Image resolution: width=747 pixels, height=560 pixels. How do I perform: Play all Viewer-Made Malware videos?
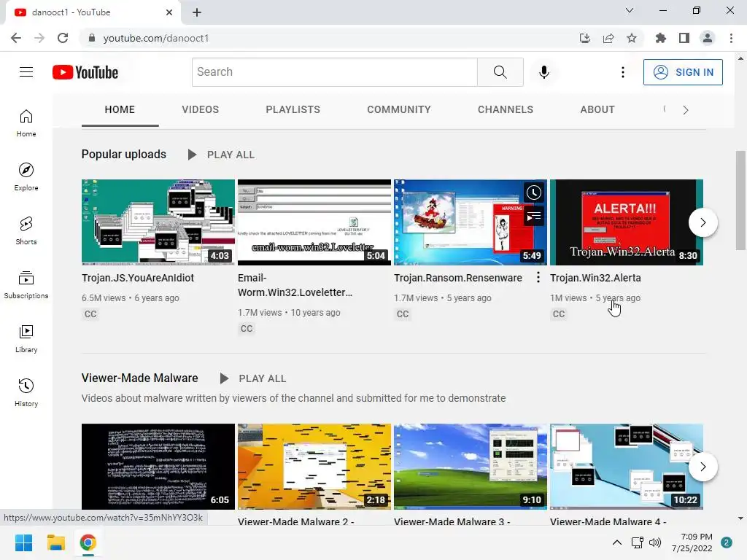[x=253, y=378]
